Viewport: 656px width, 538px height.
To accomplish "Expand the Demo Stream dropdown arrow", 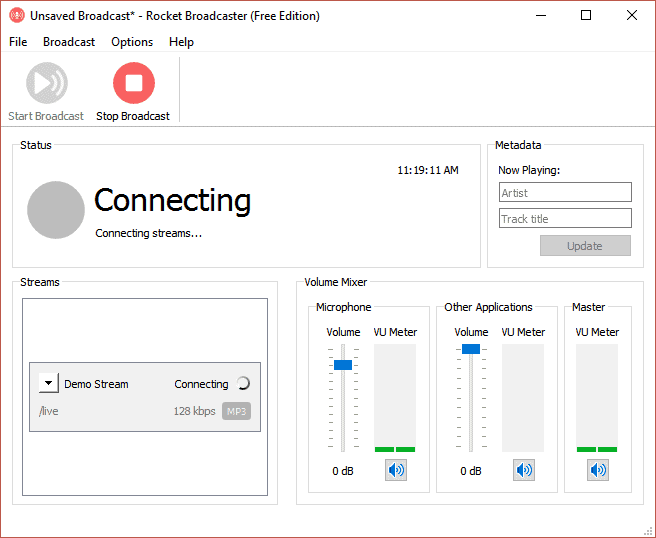I will click(49, 383).
